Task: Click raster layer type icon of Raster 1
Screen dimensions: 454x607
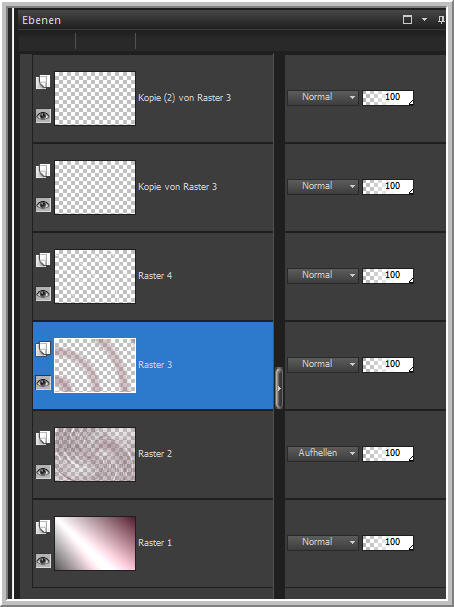Action: [x=43, y=527]
